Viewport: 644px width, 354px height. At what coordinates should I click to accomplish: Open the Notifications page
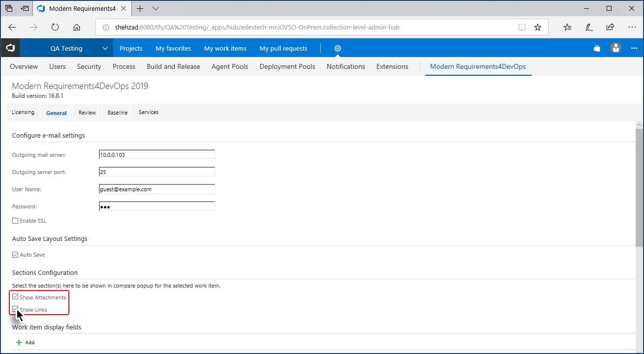[346, 66]
